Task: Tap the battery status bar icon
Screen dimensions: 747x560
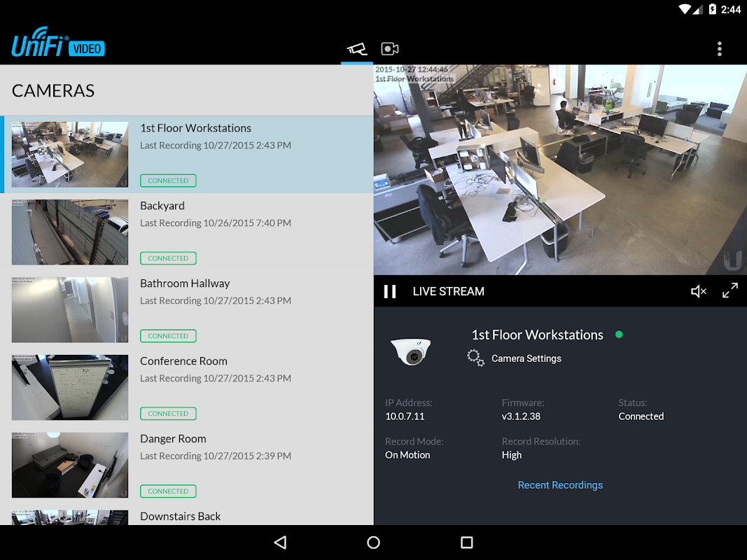Action: pos(712,9)
